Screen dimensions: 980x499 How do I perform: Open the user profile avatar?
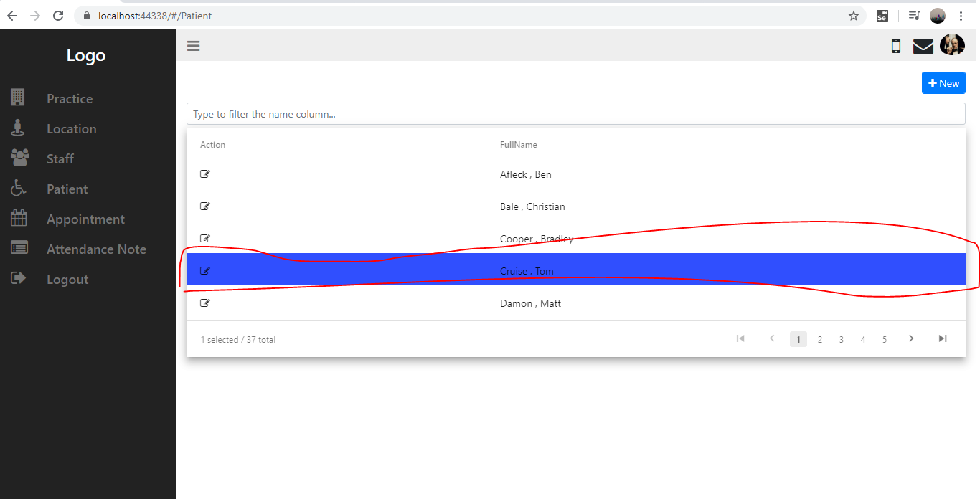952,45
